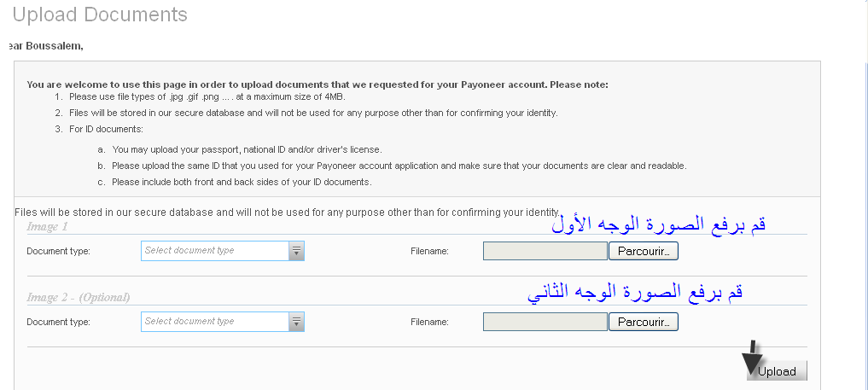Click the note about .jpg .gif .png file types
This screenshot has width=868, height=390.
pyautogui.click(x=218, y=98)
